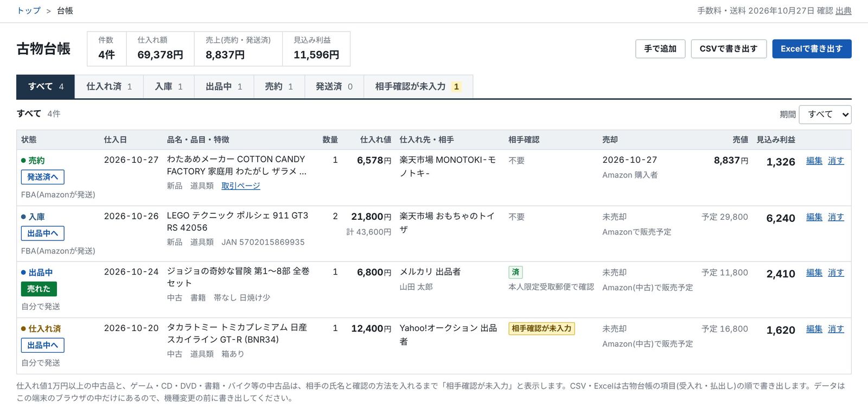Screen dimensions: 868x407
Task: Click the 山田 太郎 seller name
Action: [x=416, y=287]
